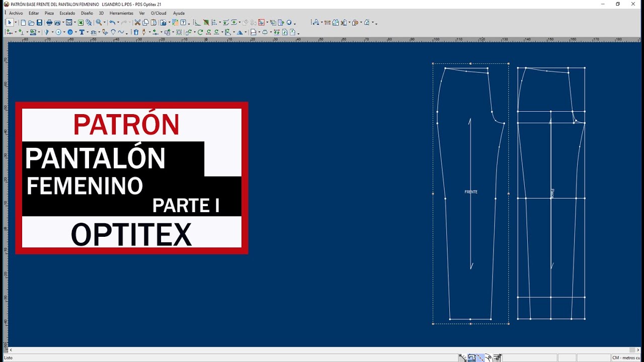Undo the last action
The width and height of the screenshot is (644, 362).
[x=112, y=23]
